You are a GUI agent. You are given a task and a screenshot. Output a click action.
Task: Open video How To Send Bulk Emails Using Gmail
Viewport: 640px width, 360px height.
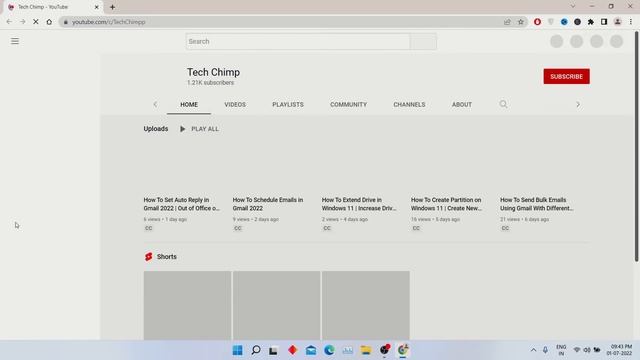click(536, 204)
